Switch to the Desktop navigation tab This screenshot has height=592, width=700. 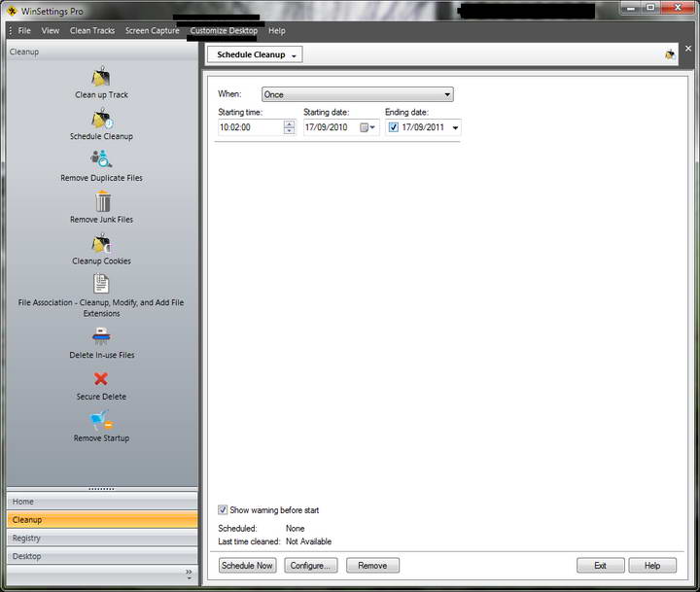[102, 556]
